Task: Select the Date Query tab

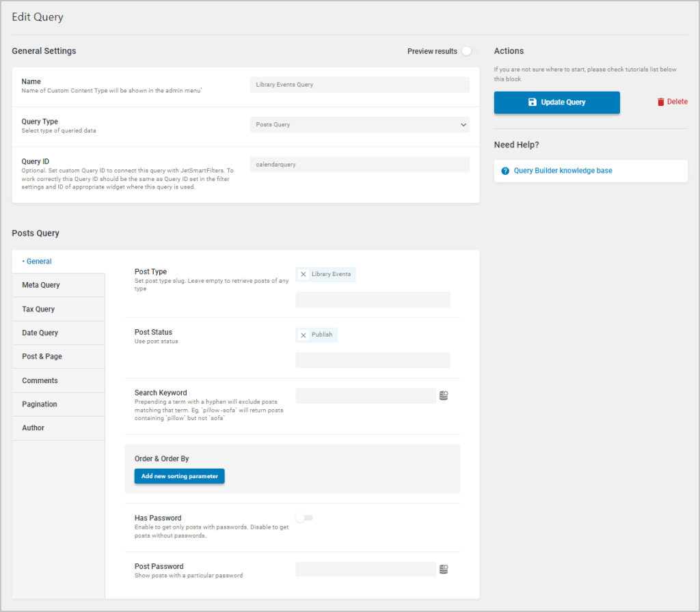Action: 42,333
